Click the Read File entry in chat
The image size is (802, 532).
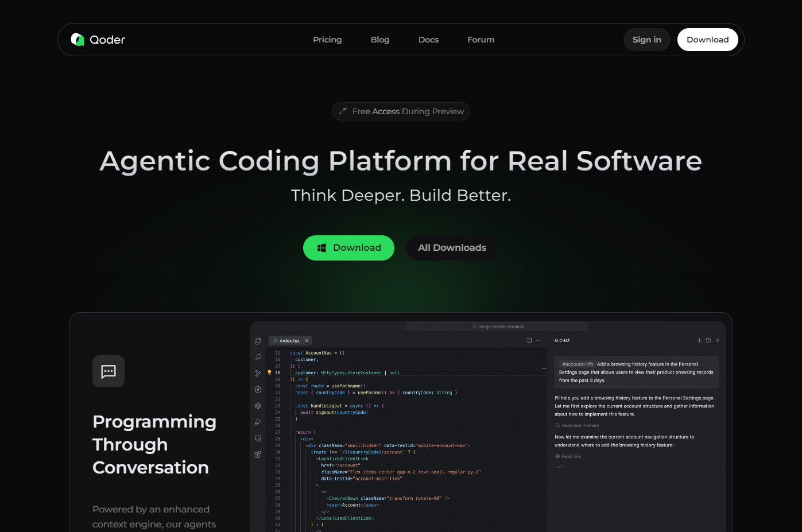click(x=568, y=456)
